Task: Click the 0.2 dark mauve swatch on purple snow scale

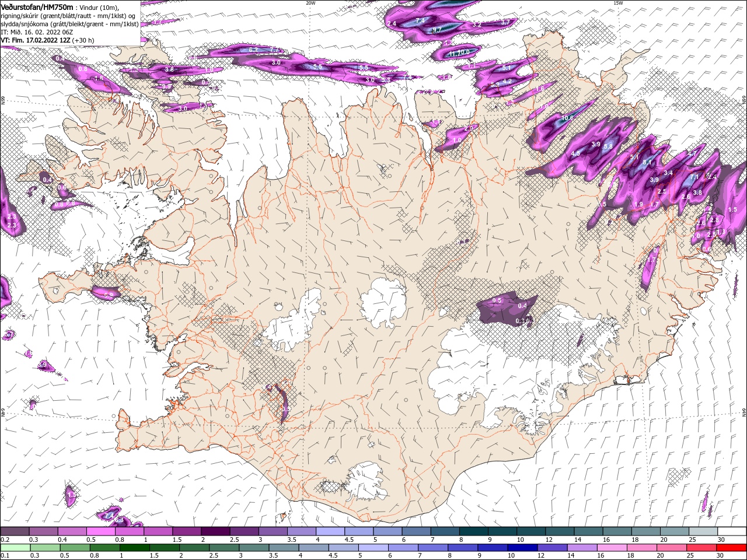Action: tap(15, 531)
